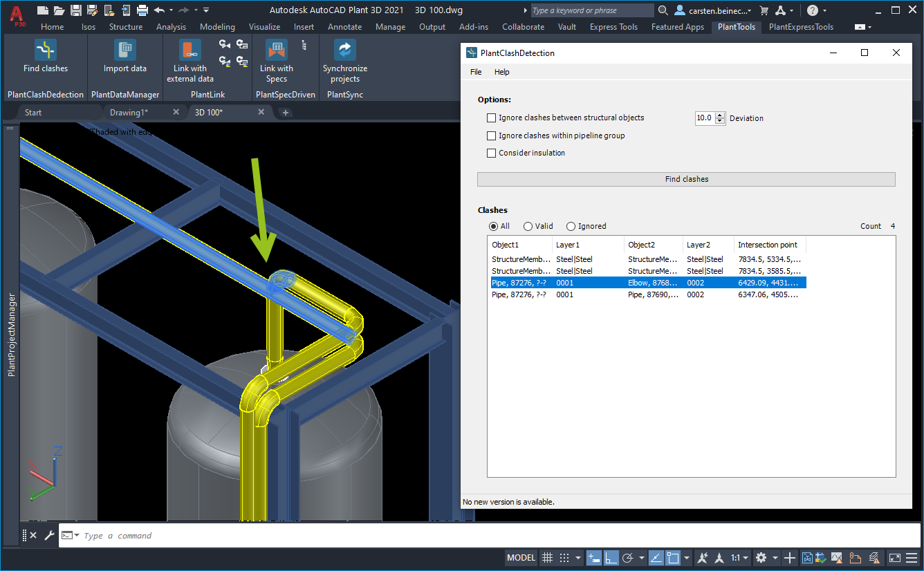
Task: Click the command line customize wrench icon
Action: point(49,536)
